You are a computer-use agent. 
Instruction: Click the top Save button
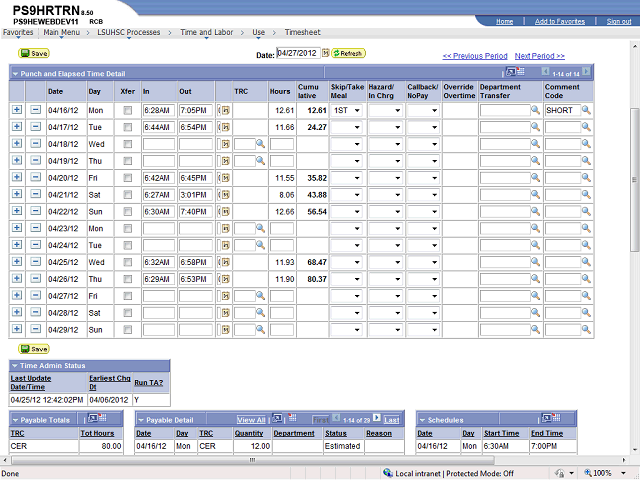point(33,53)
